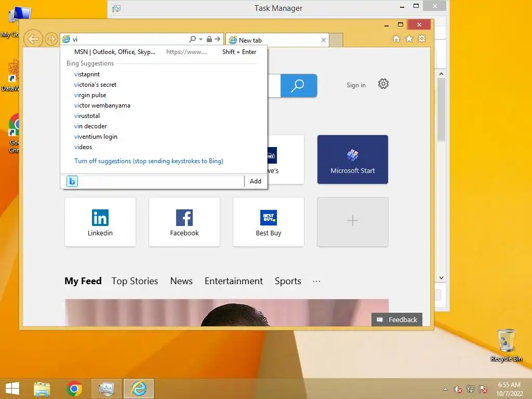Viewport: 532px width, 399px height.
Task: Click the Go arrow in address bar
Action: pos(218,39)
